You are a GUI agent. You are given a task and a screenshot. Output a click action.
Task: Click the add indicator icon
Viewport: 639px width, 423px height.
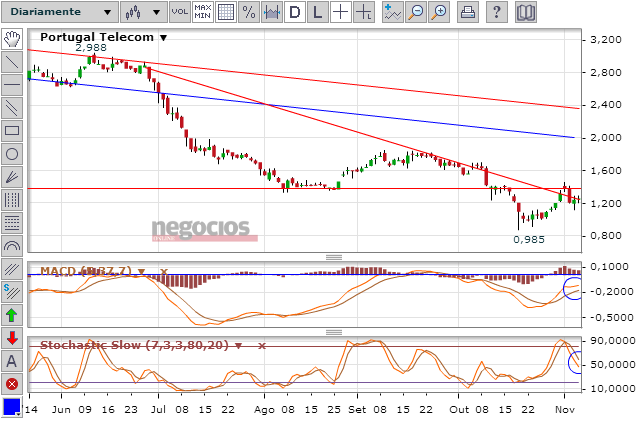coord(393,12)
